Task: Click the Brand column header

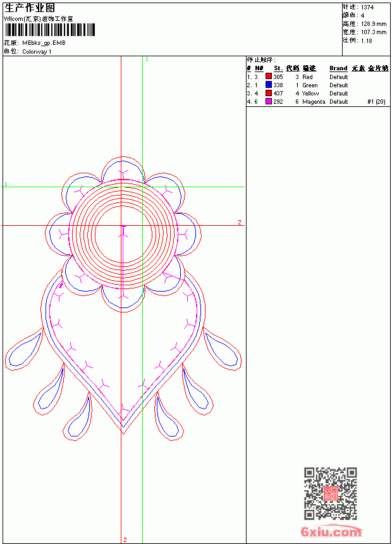Action: pyautogui.click(x=338, y=68)
